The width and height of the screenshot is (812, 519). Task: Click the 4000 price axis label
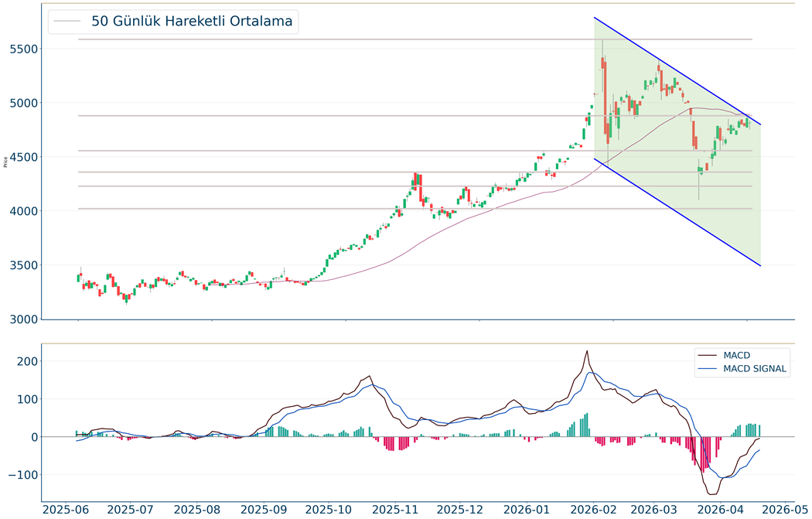coord(25,211)
